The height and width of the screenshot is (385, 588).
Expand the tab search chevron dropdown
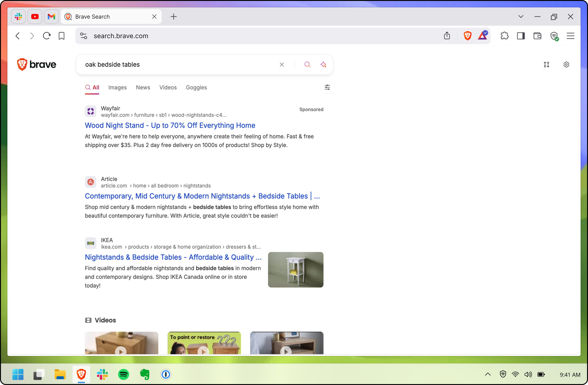point(521,17)
